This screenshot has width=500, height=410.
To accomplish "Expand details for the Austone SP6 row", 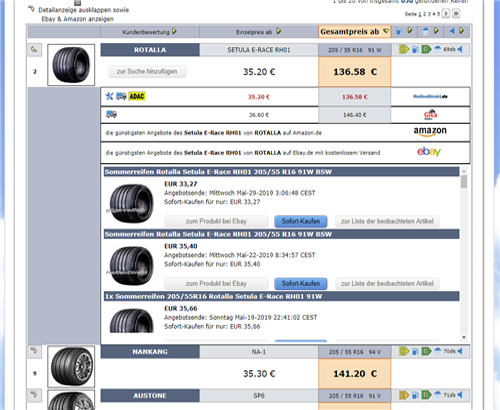I will (34, 395).
